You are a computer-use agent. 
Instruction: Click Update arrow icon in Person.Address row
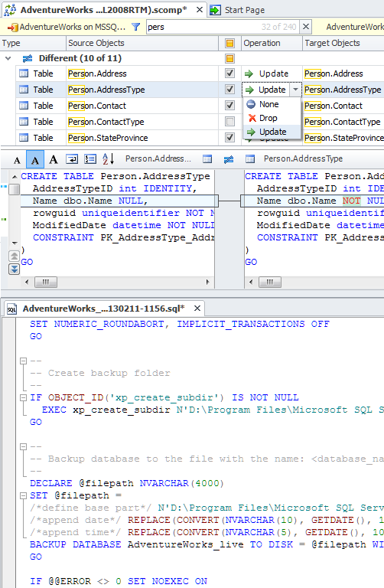point(249,73)
